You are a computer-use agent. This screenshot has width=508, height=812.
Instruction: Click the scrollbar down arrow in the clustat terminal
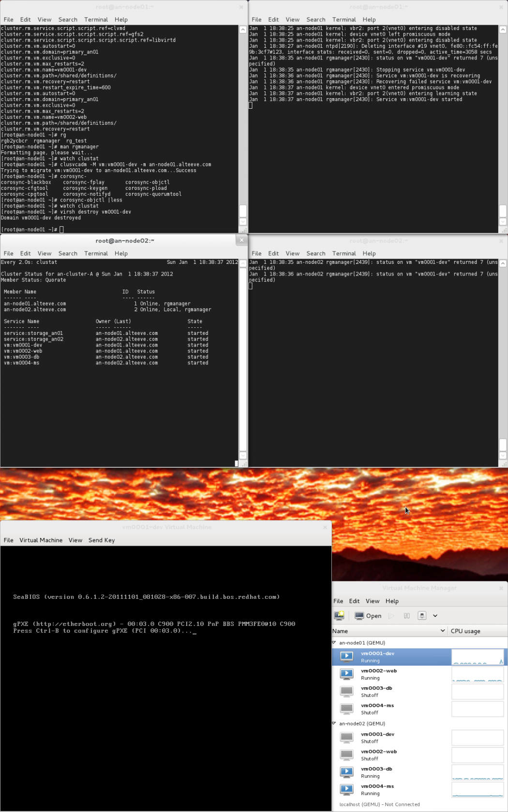243,455
